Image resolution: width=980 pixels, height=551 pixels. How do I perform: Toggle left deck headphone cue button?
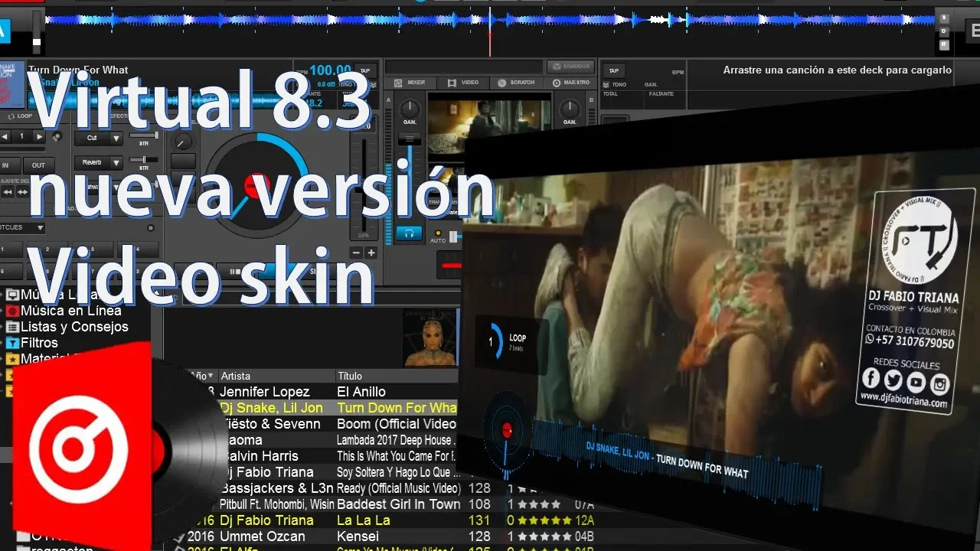[409, 233]
